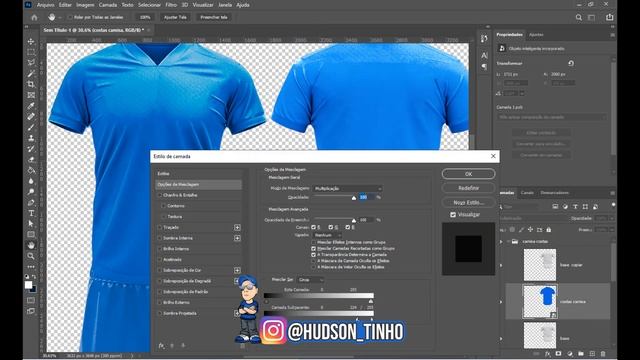Click the Ajustar Tela button
The width and height of the screenshot is (640, 360).
(x=175, y=17)
